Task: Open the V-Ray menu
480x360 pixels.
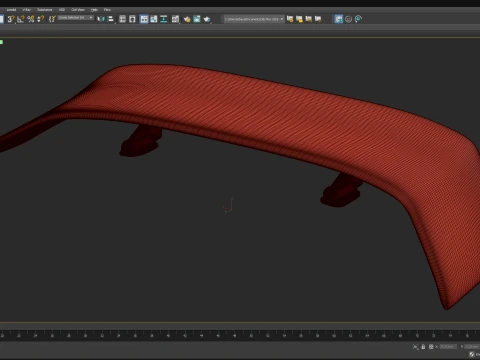Action: coord(27,10)
